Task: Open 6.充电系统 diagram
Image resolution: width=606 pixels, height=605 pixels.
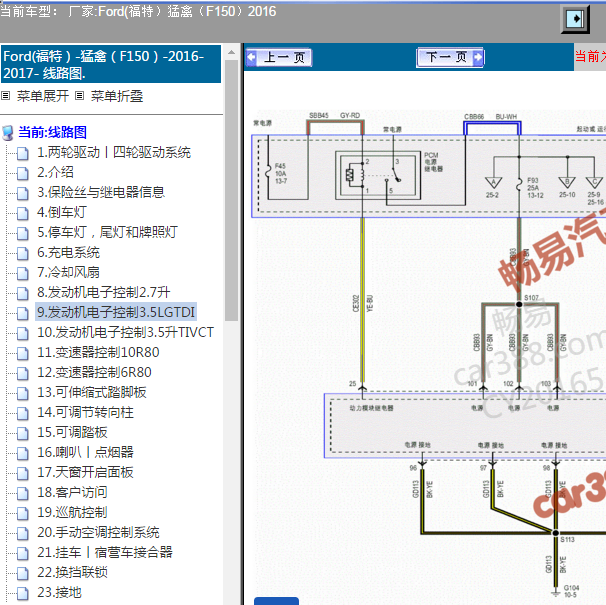Action: point(68,252)
